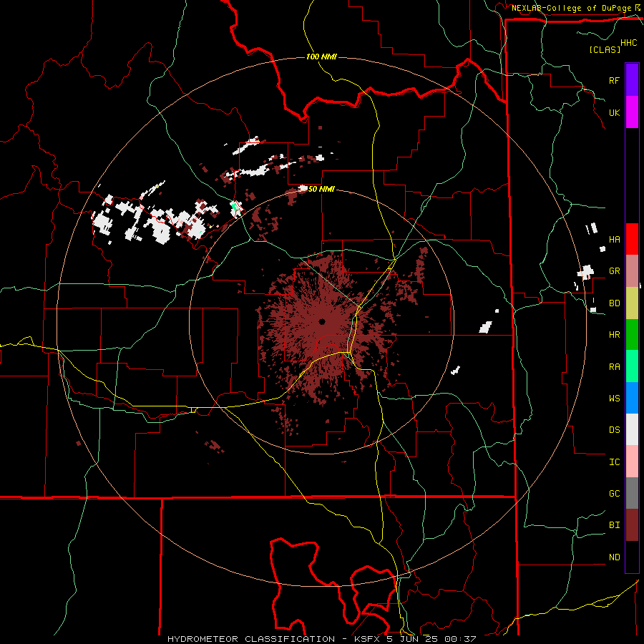Click the black ND legend swatch

point(632,557)
